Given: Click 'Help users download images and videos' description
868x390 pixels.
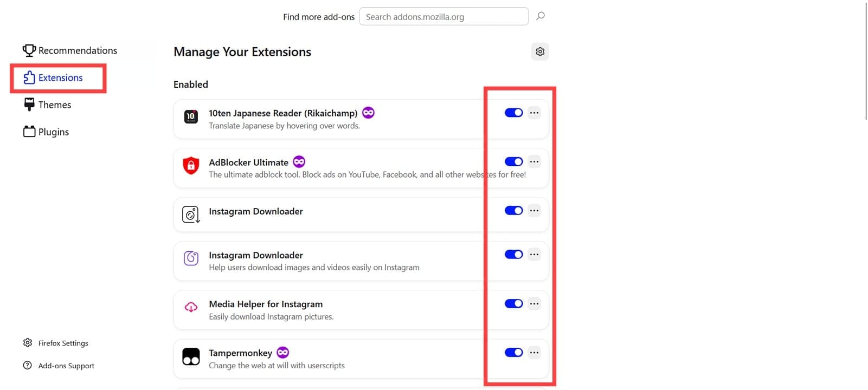Looking at the screenshot, I should point(314,267).
